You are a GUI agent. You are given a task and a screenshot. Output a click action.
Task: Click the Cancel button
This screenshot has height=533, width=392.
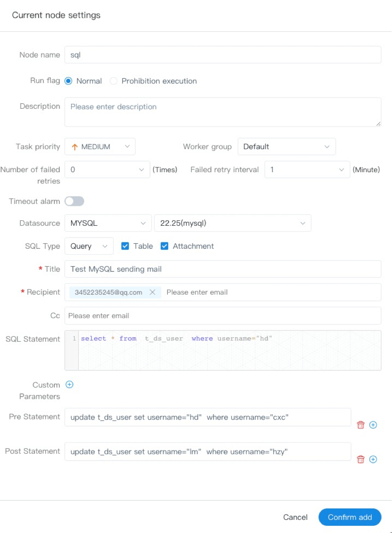click(295, 517)
